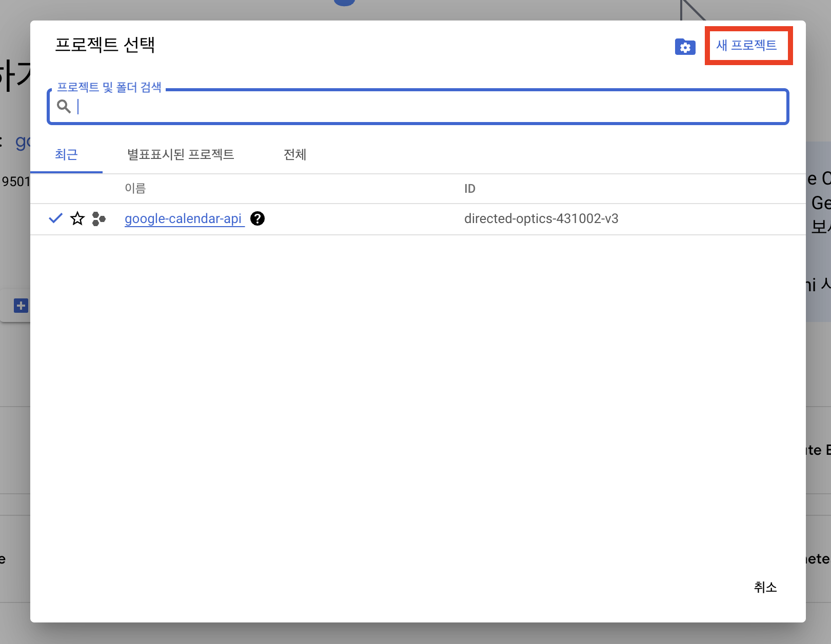The height and width of the screenshot is (644, 831).
Task: Select the 전체 tab
Action: click(x=295, y=154)
